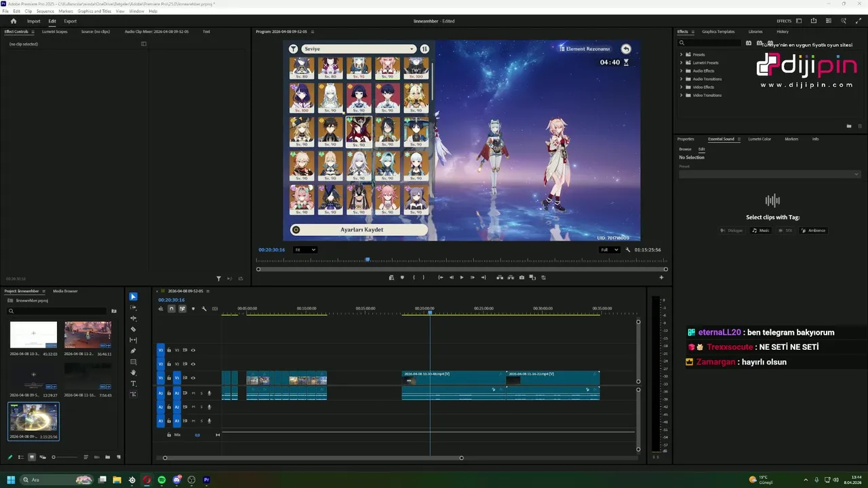
Task: Open Graphics and Titles menu
Action: point(94,11)
